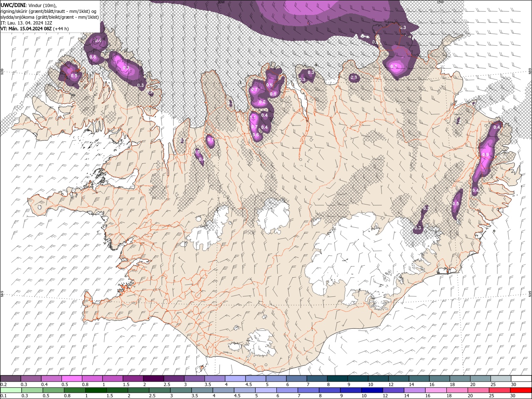This screenshot has height=399, width=532.
Task: Click the 1.1 snowfall value on the map
Action: 254,118
